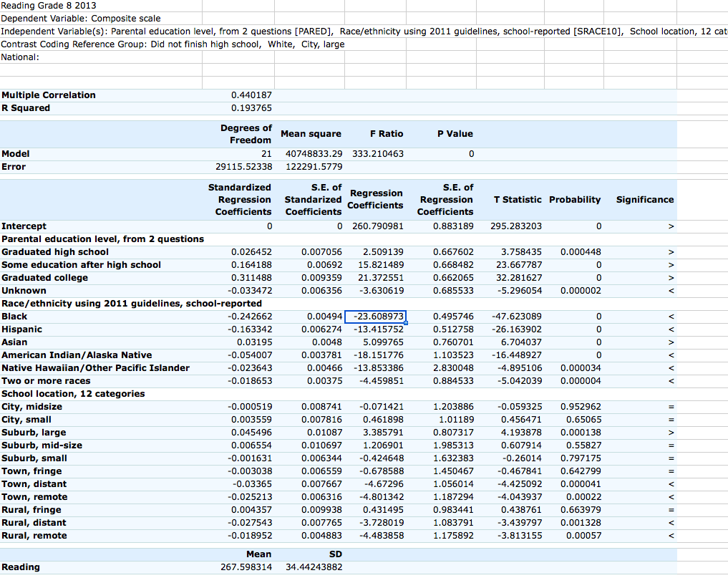Screen dimensions: 728x578
Task: Select the Reading SD value 34.44243882
Action: 314,567
